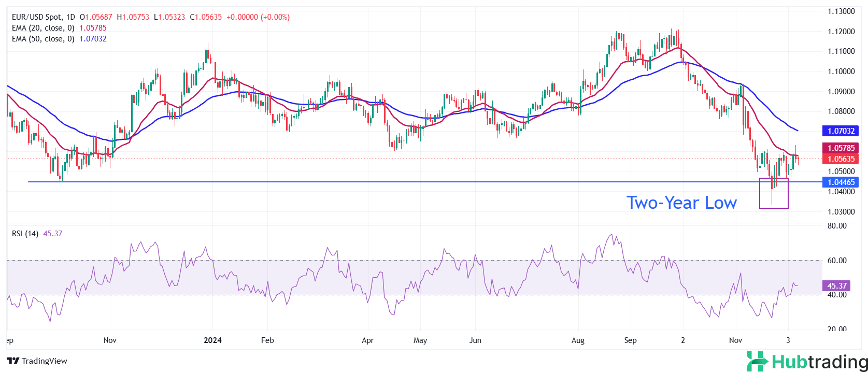The width and height of the screenshot is (868, 372).
Task: Click the 2024 label on time axis
Action: pos(212,340)
